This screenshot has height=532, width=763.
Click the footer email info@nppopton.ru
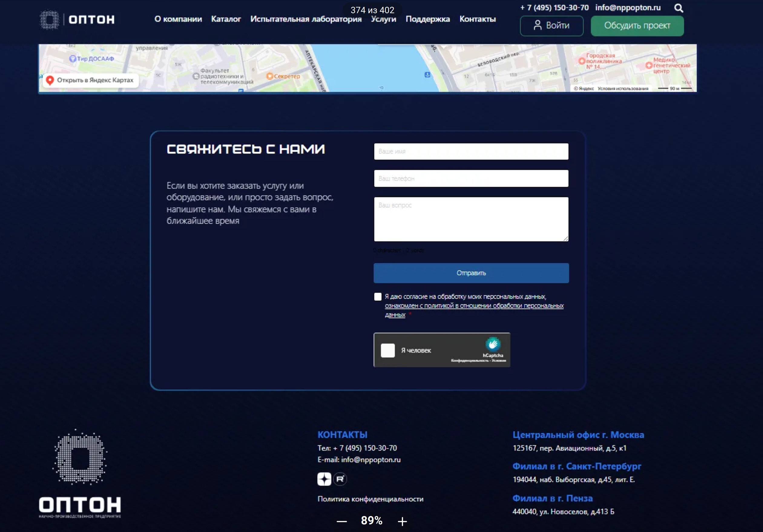(x=370, y=460)
